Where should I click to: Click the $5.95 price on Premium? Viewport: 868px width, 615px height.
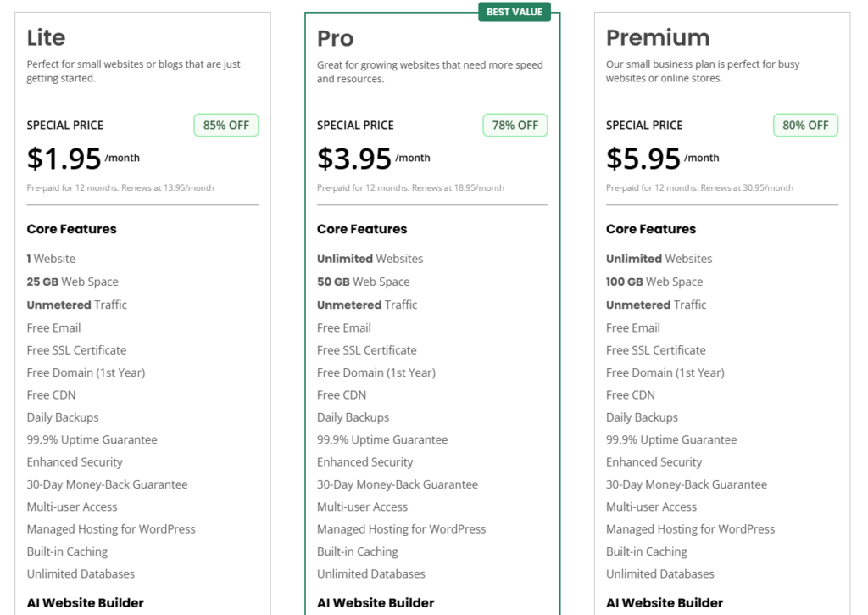tap(643, 159)
